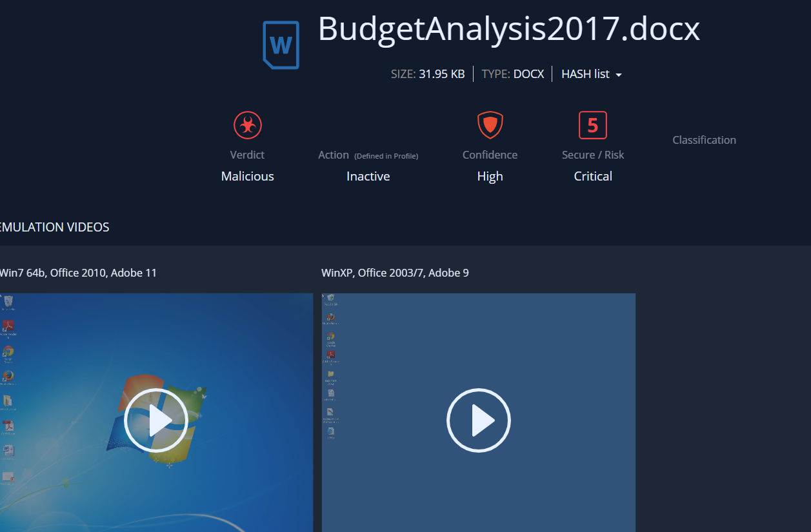Open the HASH list dropdown
Screen dimensions: 811x532
point(592,74)
